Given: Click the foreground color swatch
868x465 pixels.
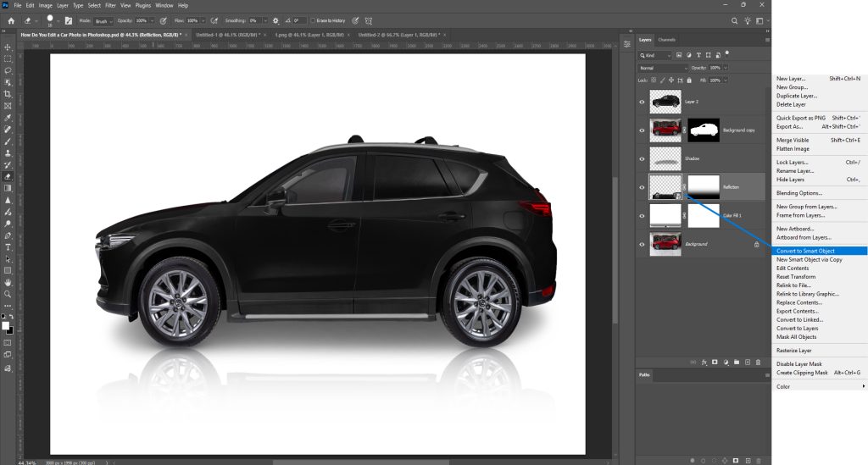Looking at the screenshot, I should pos(6,325).
